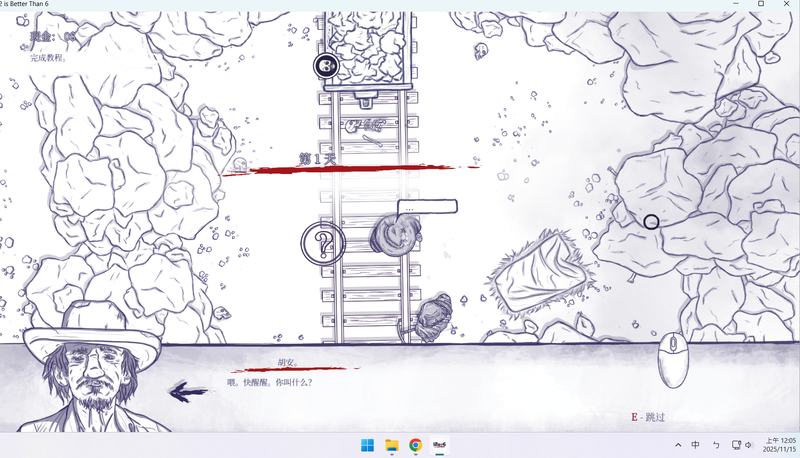Click the character lying on the tracks
The height and width of the screenshot is (458, 800).
tap(396, 235)
